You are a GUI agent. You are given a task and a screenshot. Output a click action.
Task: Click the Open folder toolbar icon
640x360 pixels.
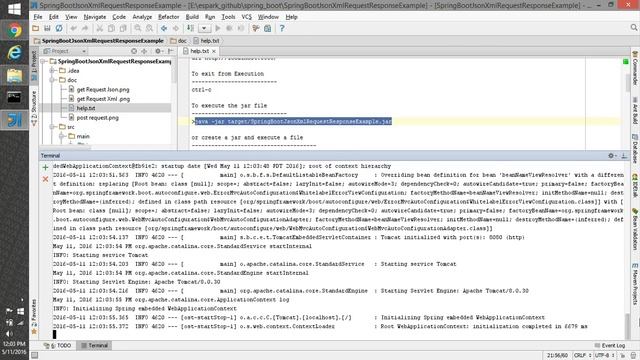pyautogui.click(x=36, y=28)
